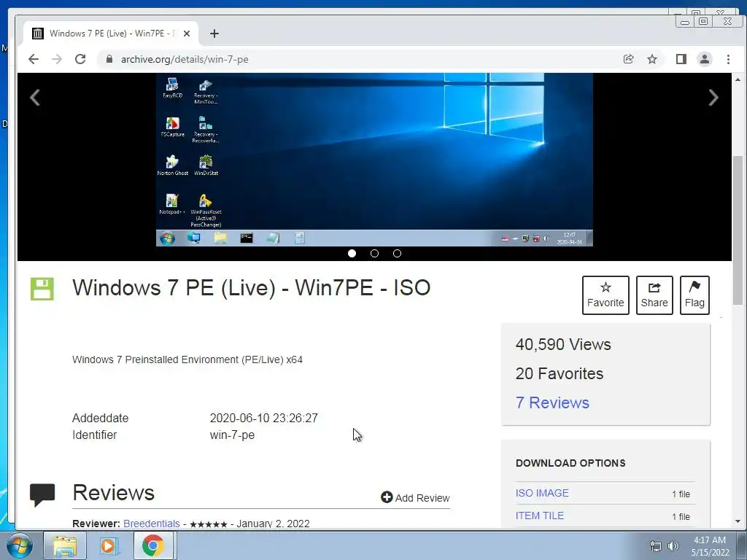747x560 pixels.
Task: Add item to Favorites
Action: 605,295
